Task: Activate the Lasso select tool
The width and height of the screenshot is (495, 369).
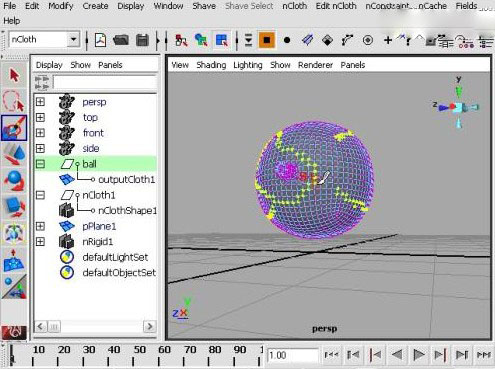Action: click(x=14, y=101)
